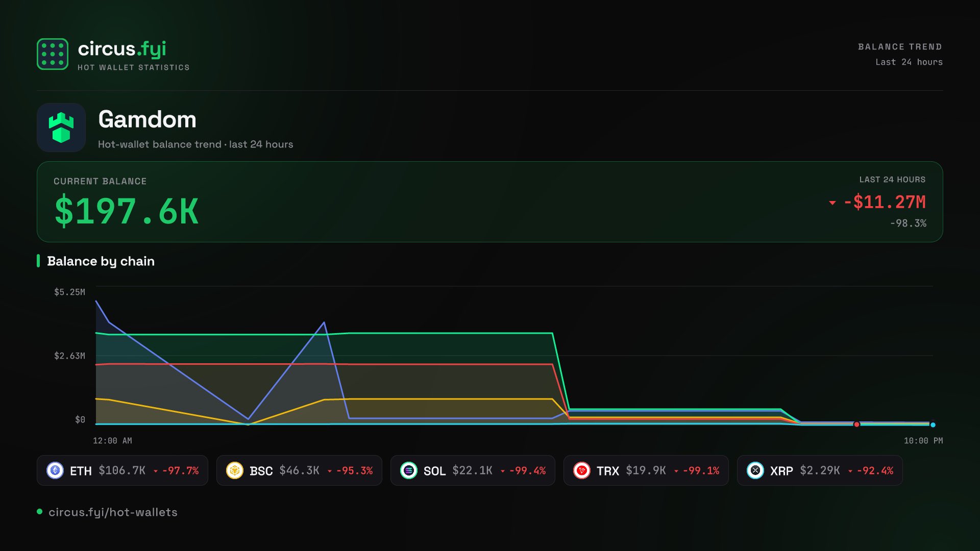Click the 10:00 PM time label
This screenshot has height=551, width=980.
pyautogui.click(x=923, y=441)
